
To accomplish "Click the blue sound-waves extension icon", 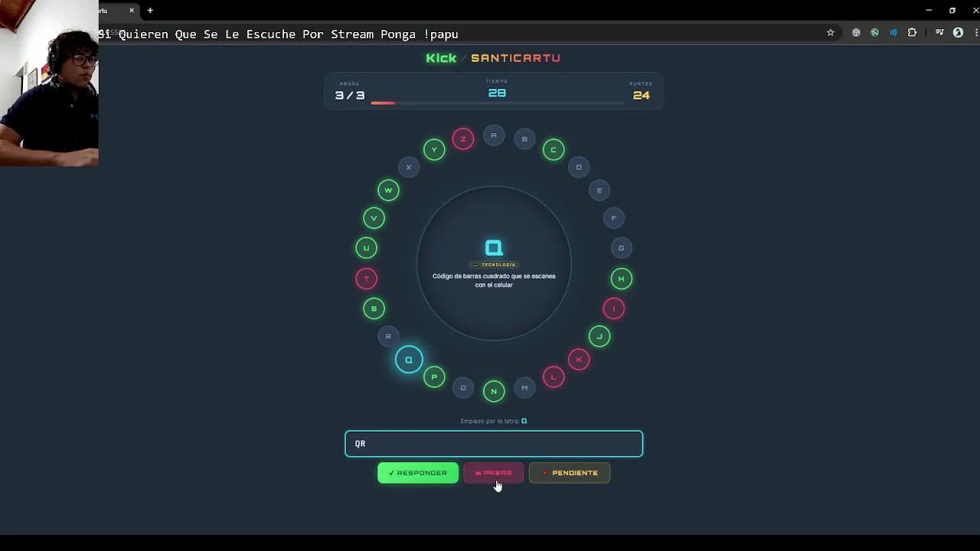I will tap(893, 33).
